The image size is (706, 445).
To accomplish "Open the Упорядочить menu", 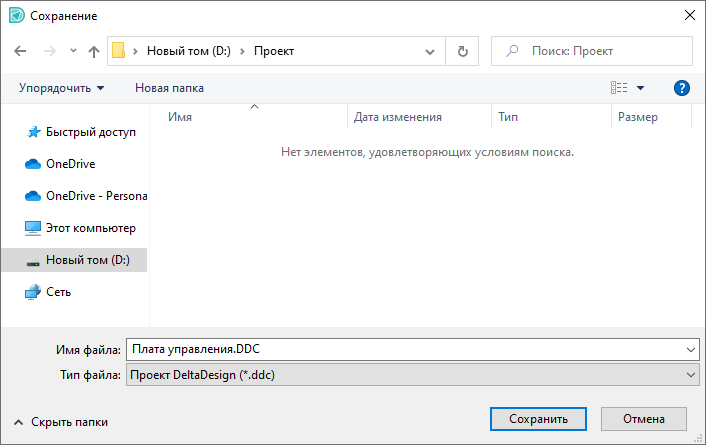I will point(61,88).
